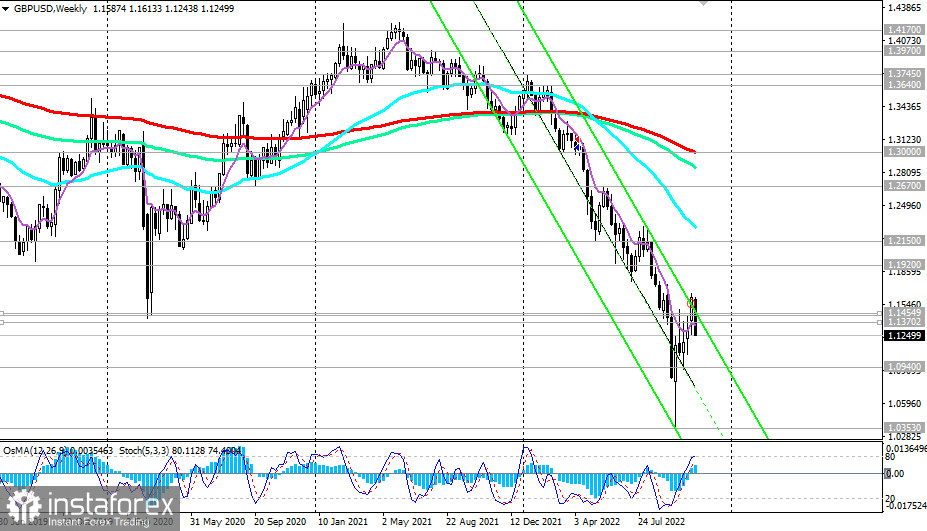Select the 1.41700 price level label
The image size is (927, 531).
(x=903, y=31)
